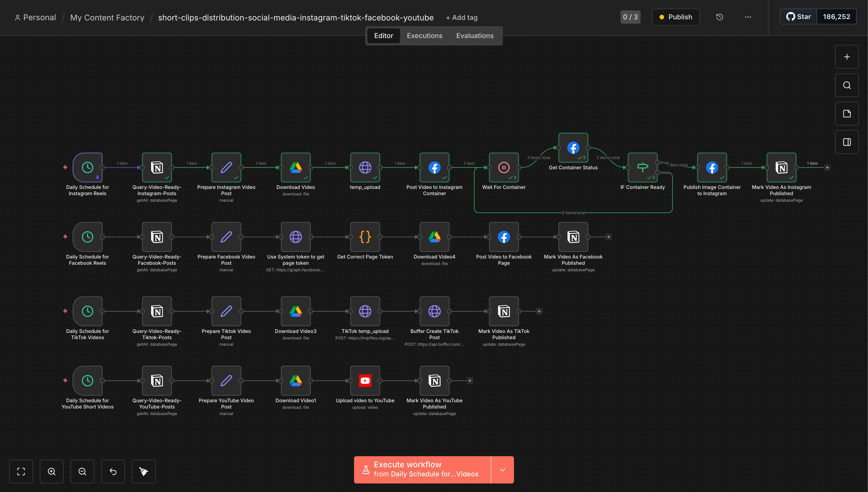868x492 pixels.
Task: Add a sticky note to canvas
Action: tap(847, 114)
